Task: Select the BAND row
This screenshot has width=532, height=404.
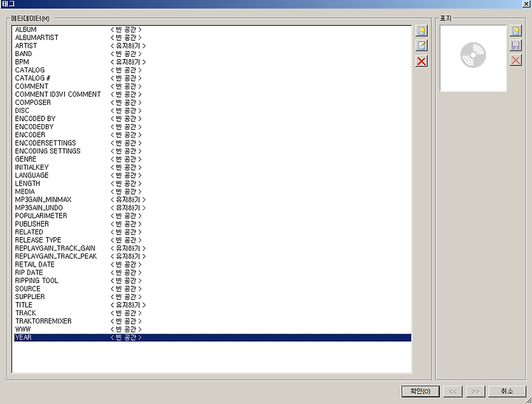Action: [213, 54]
